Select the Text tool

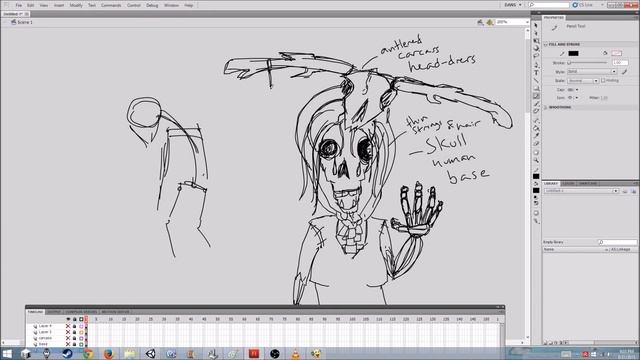536,73
